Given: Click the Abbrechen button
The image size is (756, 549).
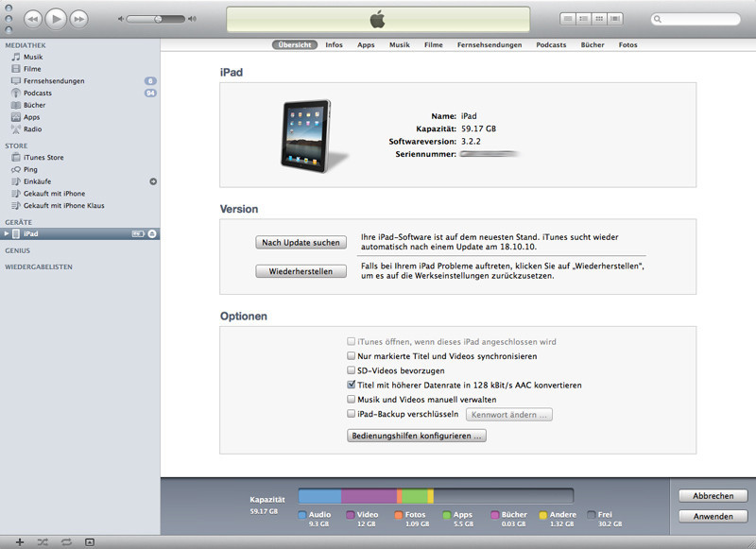Looking at the screenshot, I should click(x=713, y=495).
